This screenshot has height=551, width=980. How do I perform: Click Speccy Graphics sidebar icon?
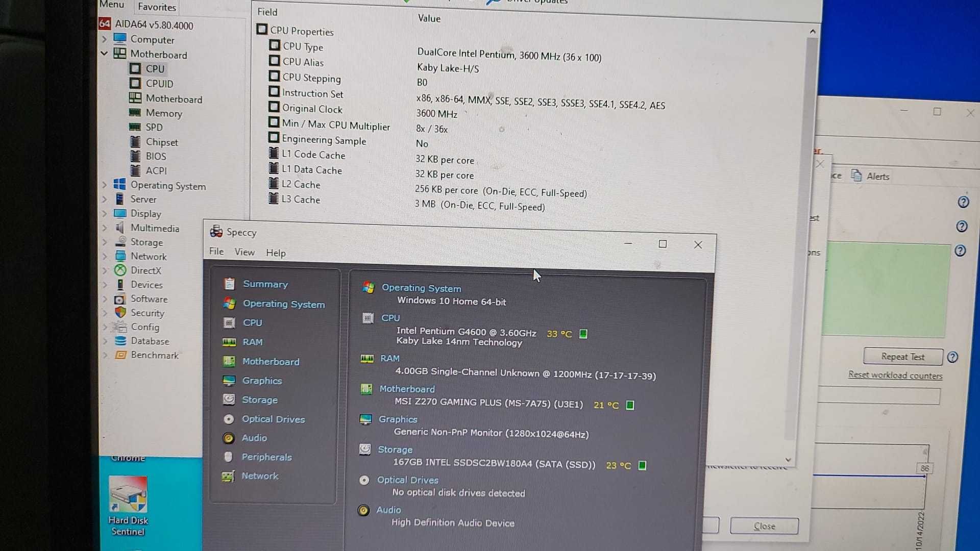click(229, 381)
